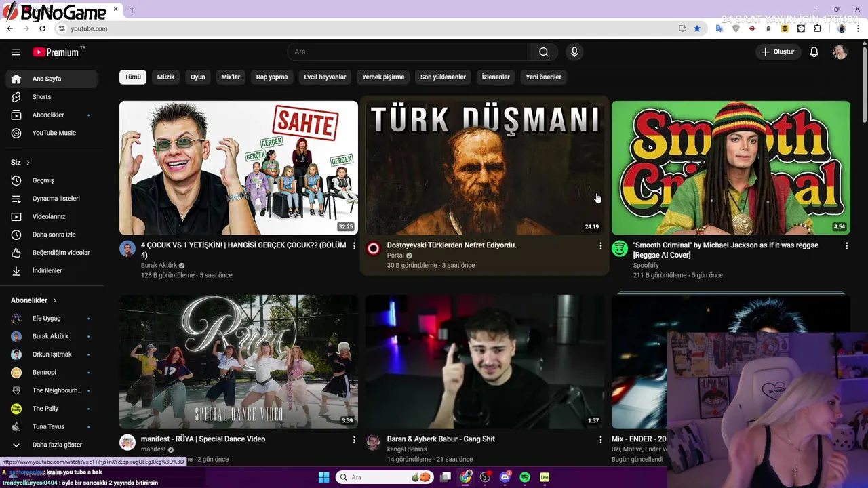
Task: Select the Oyun filter chip
Action: [198, 77]
